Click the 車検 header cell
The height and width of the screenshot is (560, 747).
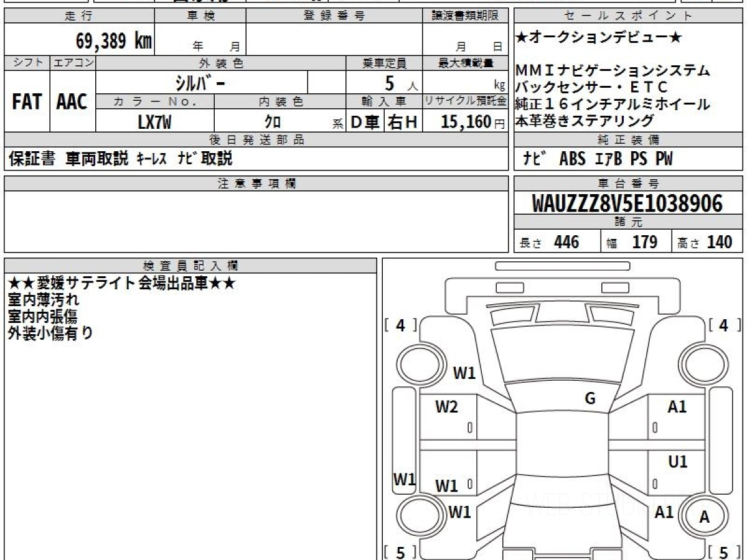click(x=200, y=16)
